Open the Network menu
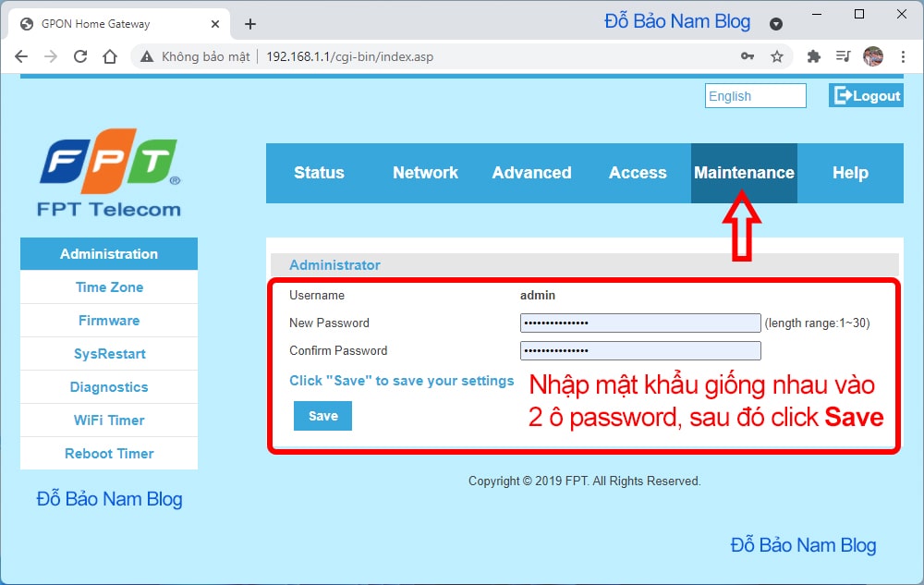This screenshot has height=585, width=924. click(425, 173)
